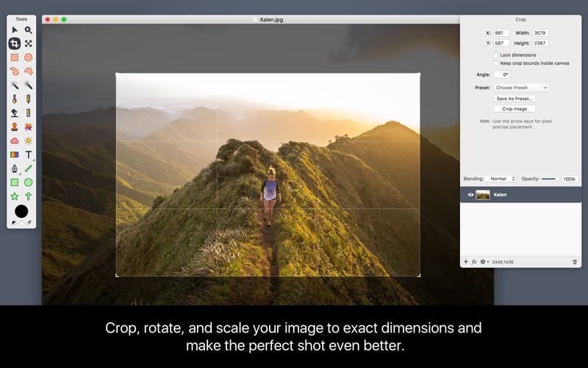Select the Zoom magnifier tool
588x368 pixels.
point(28,30)
